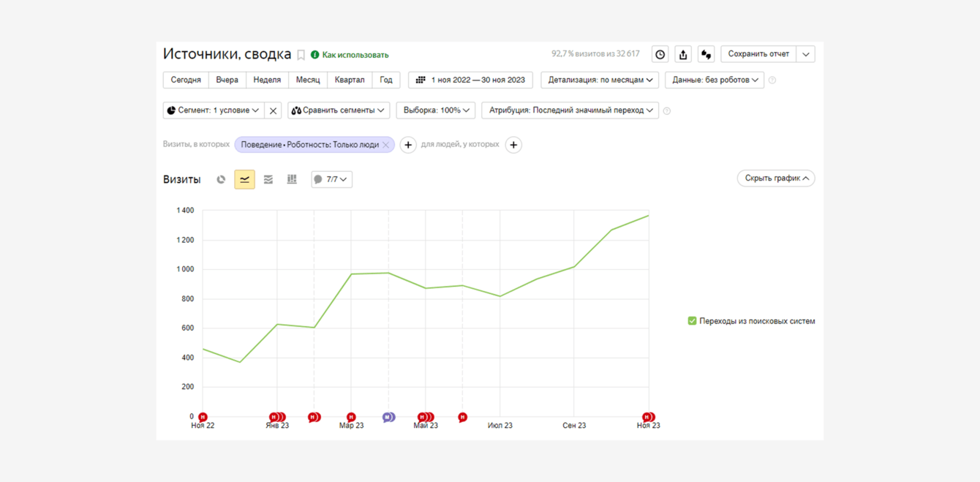Open the 'Сравнить сегменты' dropdown
The height and width of the screenshot is (482, 980).
(338, 110)
